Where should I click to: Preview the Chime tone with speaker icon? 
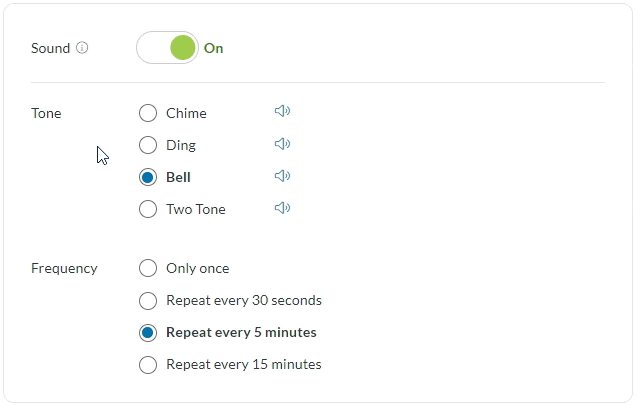282,112
